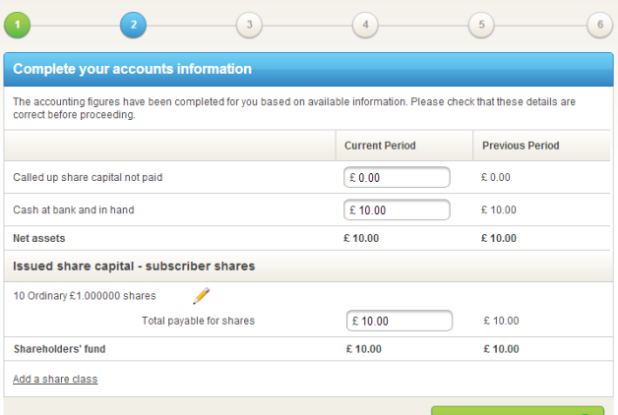The image size is (618, 415).
Task: Focus the Cash at bank and in hand field
Action: 398,210
